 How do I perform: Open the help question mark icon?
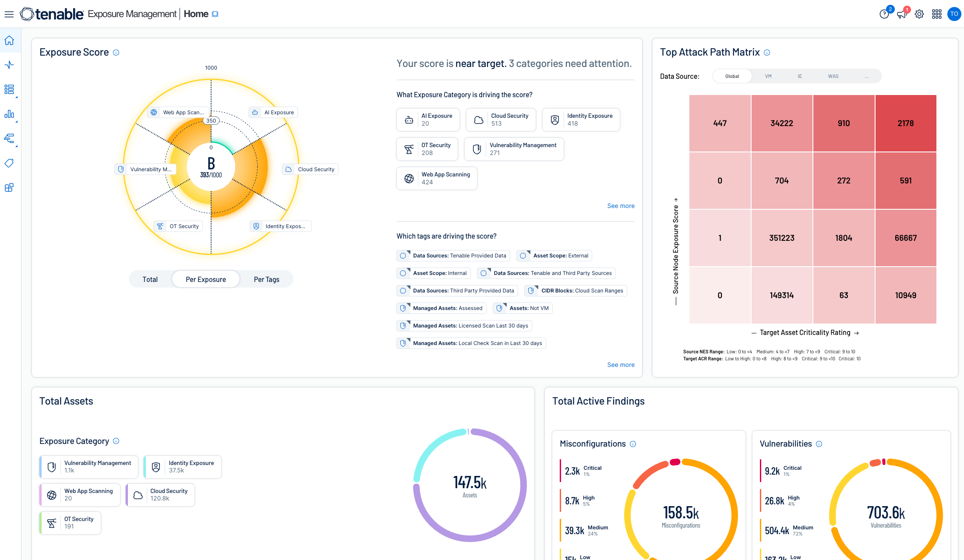pyautogui.click(x=884, y=14)
